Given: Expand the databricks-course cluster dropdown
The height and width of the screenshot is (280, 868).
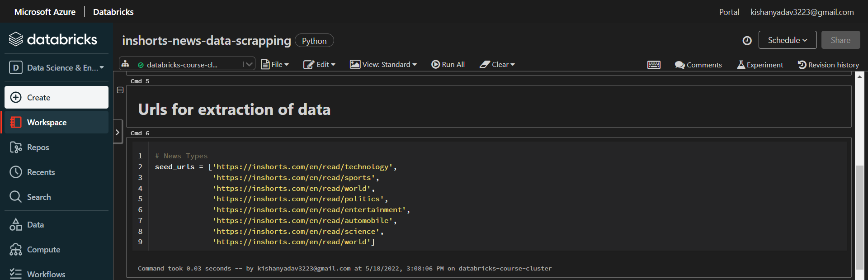Looking at the screenshot, I should click(248, 64).
